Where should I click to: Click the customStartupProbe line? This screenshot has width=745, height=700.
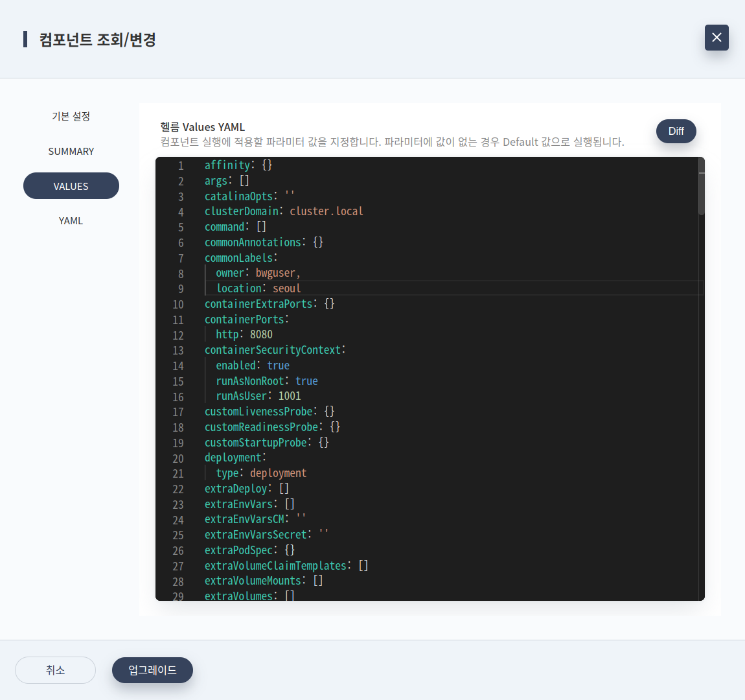[x=266, y=443]
